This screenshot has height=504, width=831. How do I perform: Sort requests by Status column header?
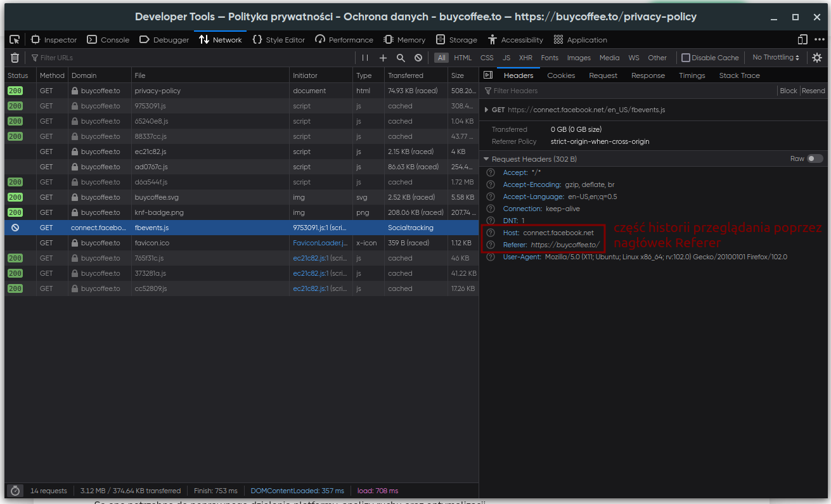tap(20, 75)
